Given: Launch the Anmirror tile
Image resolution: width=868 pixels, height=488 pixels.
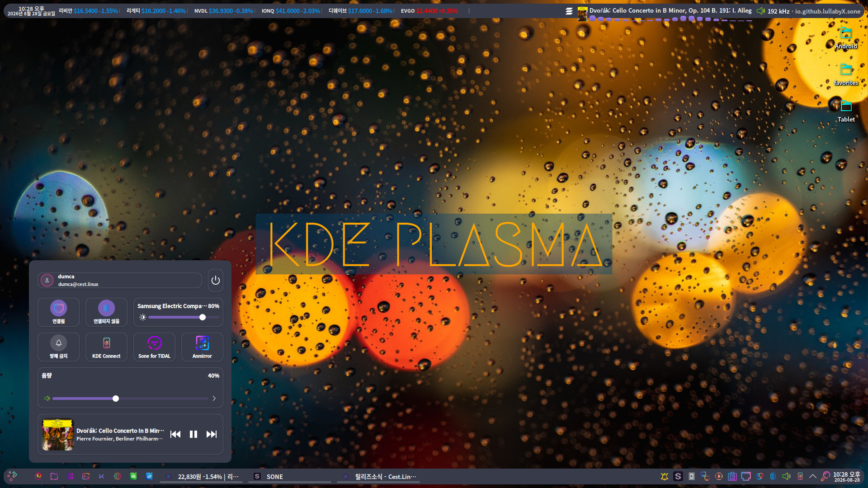Looking at the screenshot, I should [202, 347].
